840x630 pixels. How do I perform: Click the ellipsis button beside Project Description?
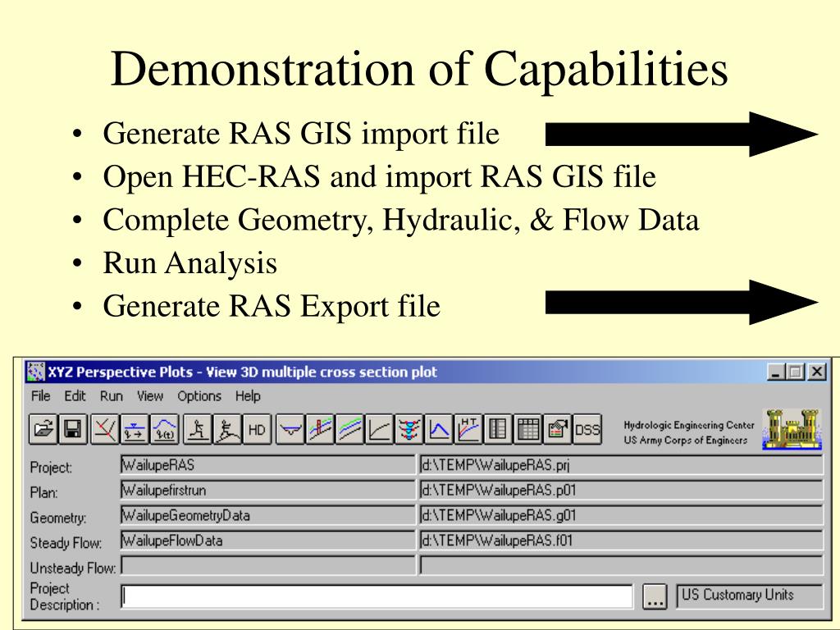coord(655,597)
